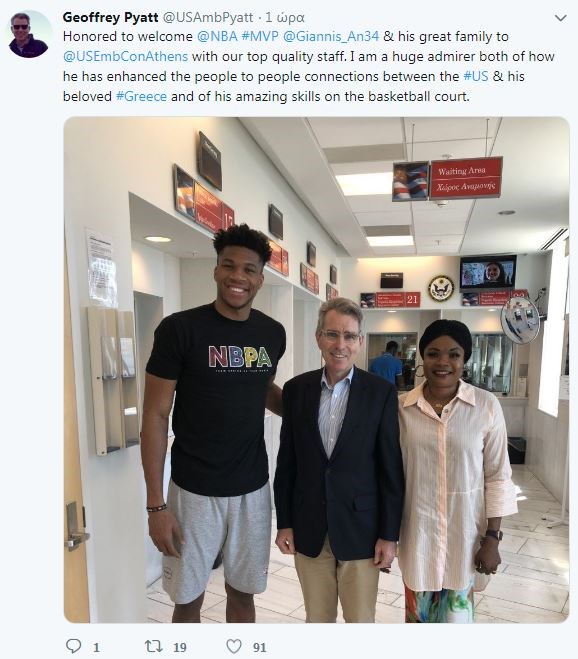Open the @Giannis_An34 mention

(x=331, y=37)
